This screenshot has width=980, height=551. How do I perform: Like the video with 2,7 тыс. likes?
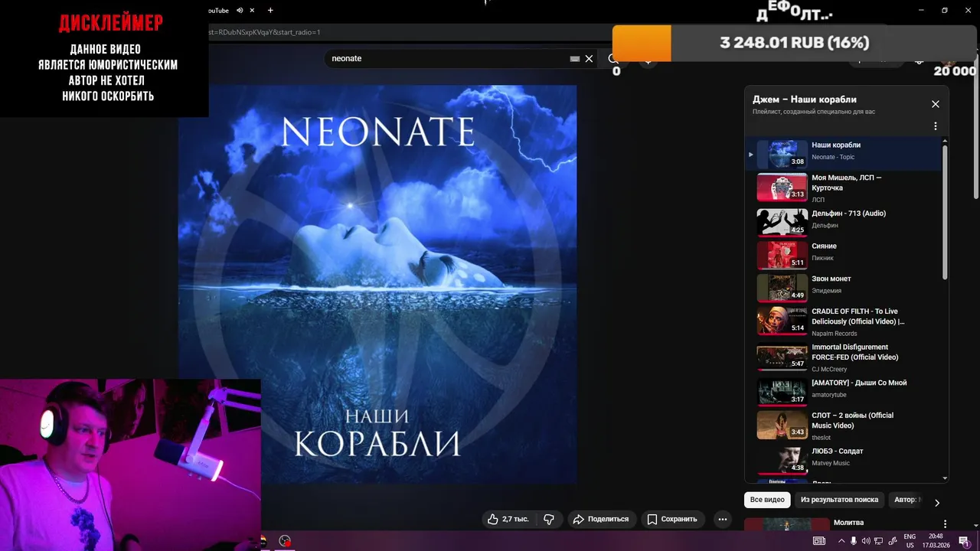pos(508,519)
